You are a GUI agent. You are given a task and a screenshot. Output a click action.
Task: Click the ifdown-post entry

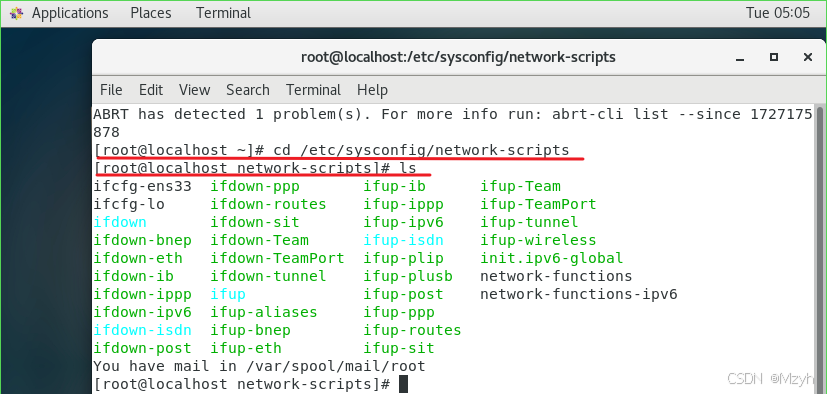point(142,348)
